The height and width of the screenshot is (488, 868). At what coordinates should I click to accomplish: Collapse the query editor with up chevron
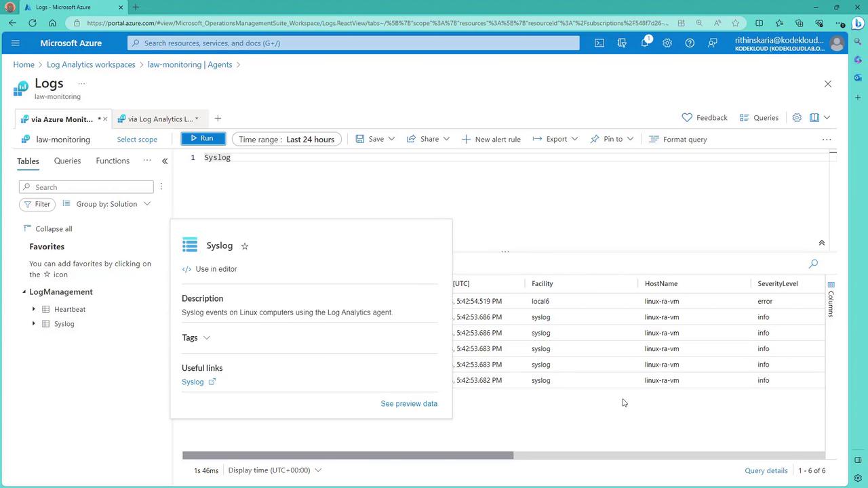pyautogui.click(x=821, y=243)
